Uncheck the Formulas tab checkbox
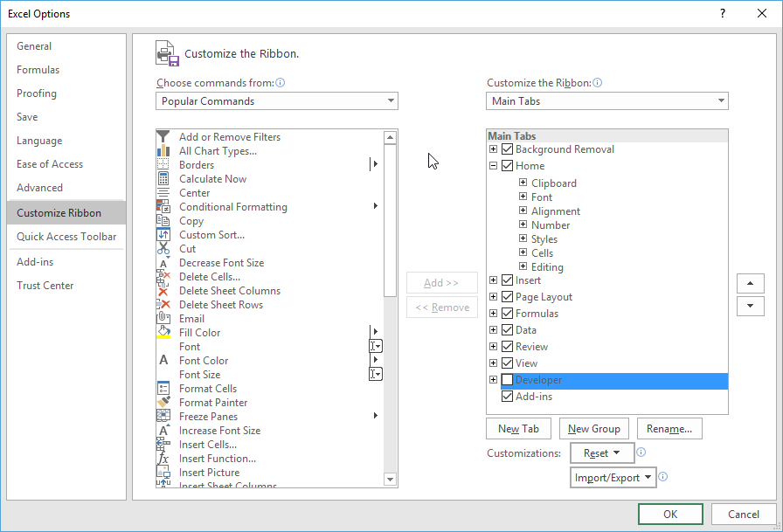The height and width of the screenshot is (532, 783). 507,314
